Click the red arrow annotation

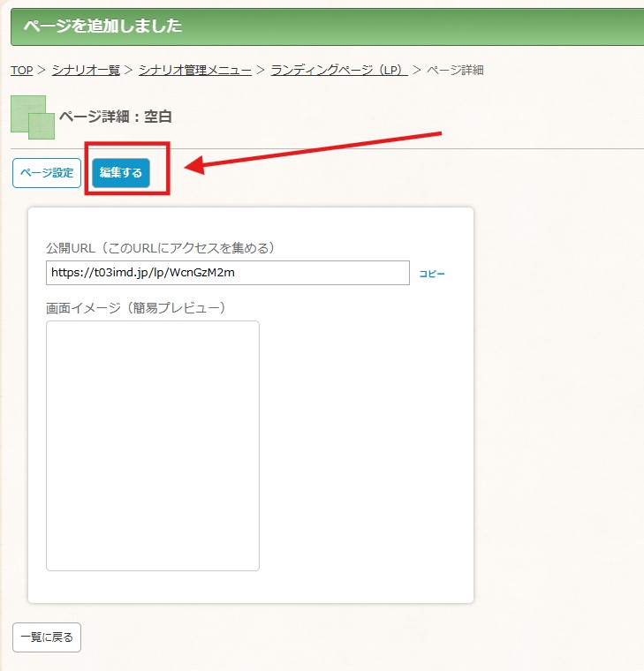313,154
